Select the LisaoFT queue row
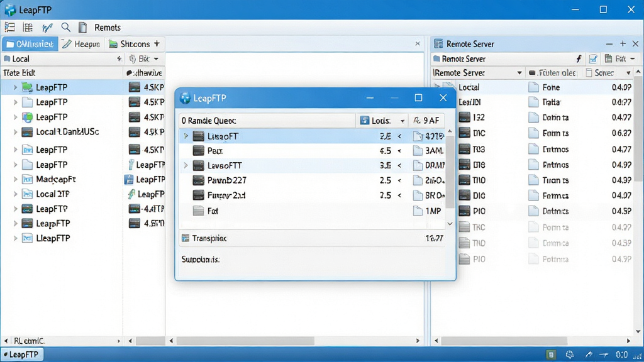 coord(313,136)
